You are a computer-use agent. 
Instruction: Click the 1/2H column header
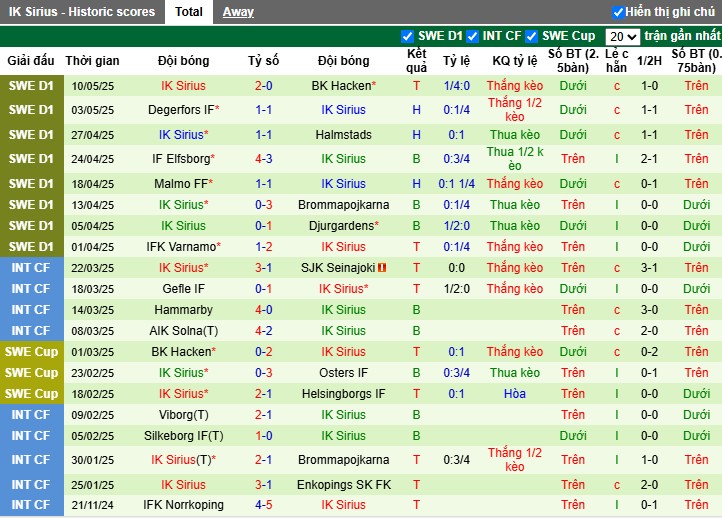(x=649, y=60)
